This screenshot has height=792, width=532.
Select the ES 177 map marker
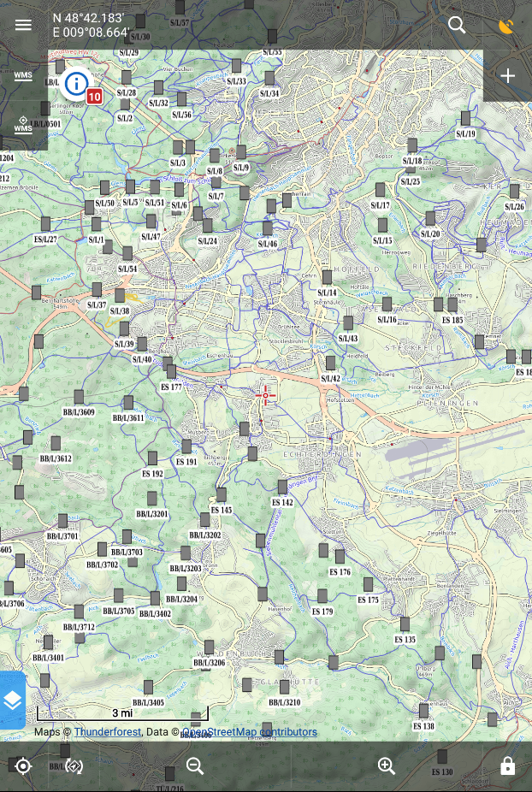point(171,372)
